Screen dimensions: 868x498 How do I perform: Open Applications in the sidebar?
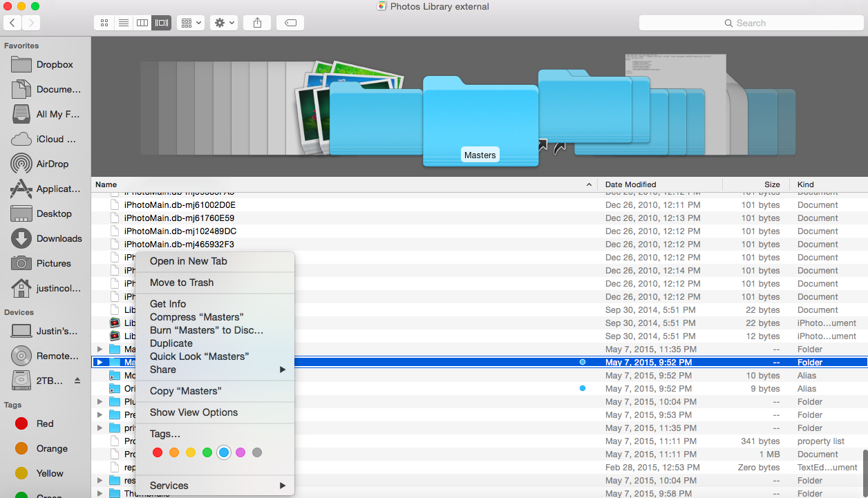point(46,189)
